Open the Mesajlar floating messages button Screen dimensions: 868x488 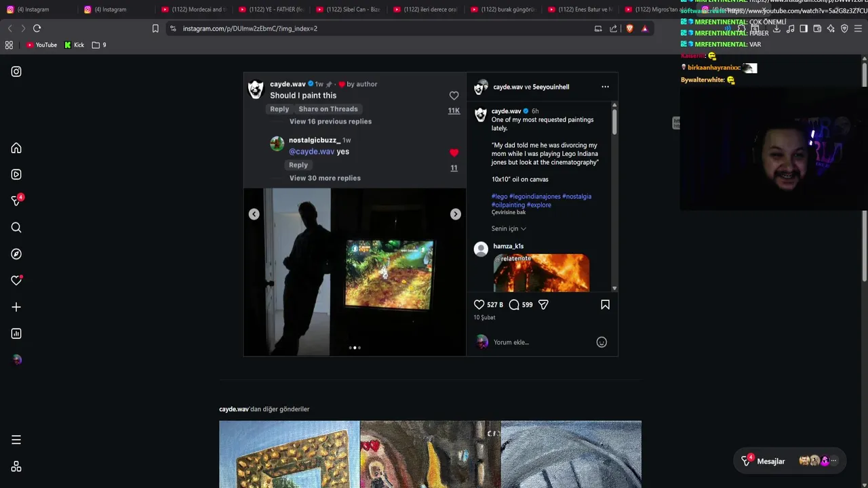pyautogui.click(x=790, y=462)
